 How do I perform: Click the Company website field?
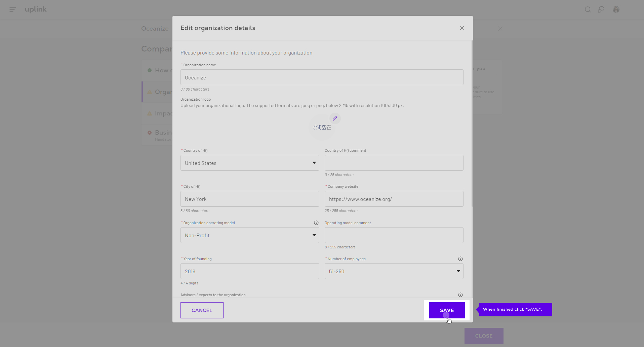[x=394, y=199]
